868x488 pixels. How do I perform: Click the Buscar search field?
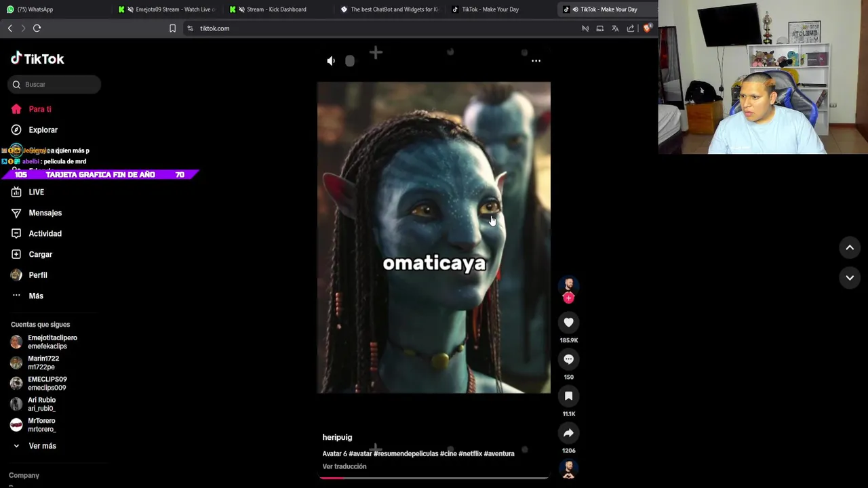tap(56, 85)
